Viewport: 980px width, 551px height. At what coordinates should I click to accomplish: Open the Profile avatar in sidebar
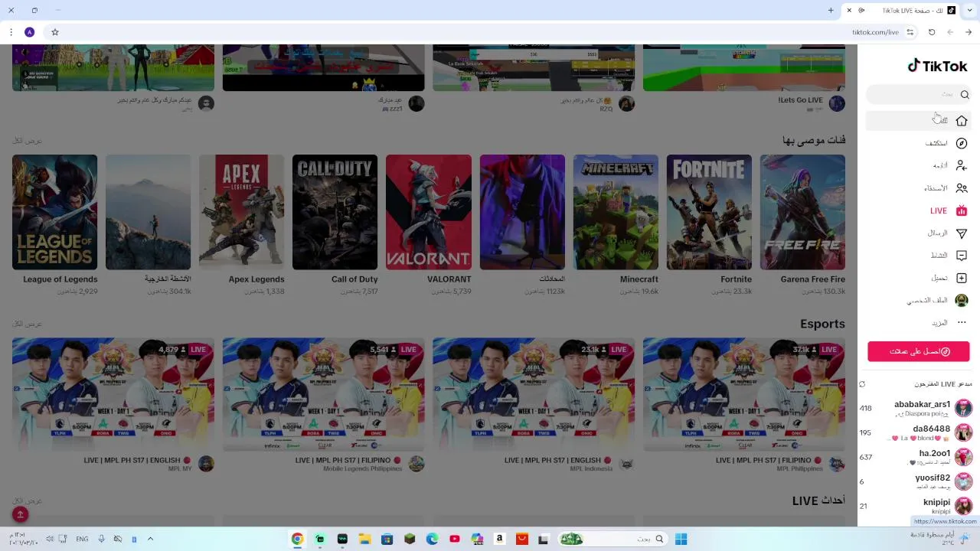(x=962, y=301)
